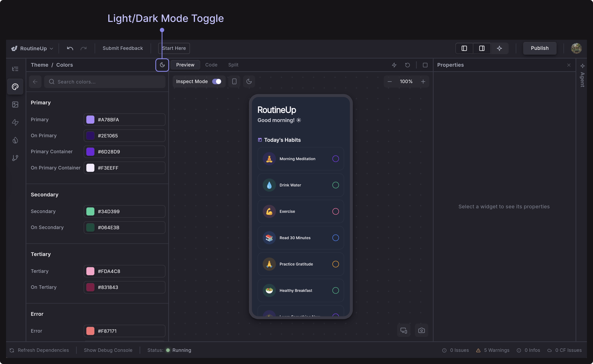The width and height of the screenshot is (593, 364).
Task: Open the image assets panel
Action: coord(15,104)
